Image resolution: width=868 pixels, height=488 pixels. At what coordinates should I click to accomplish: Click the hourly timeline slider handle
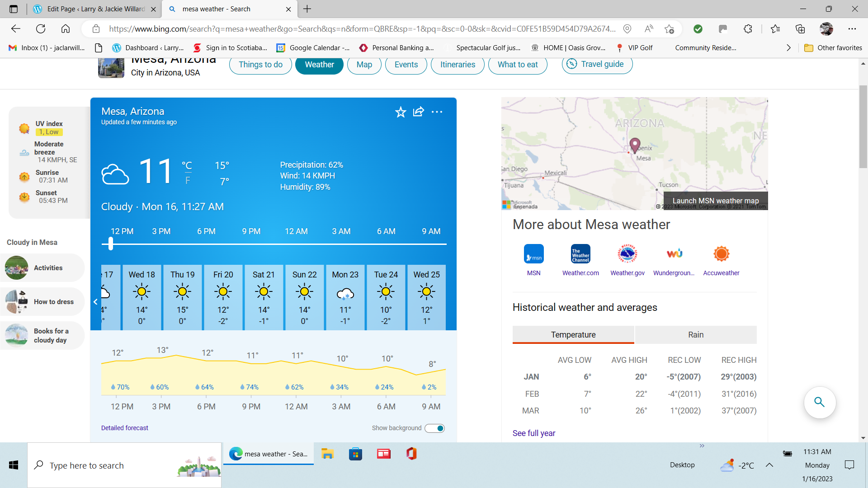point(111,244)
